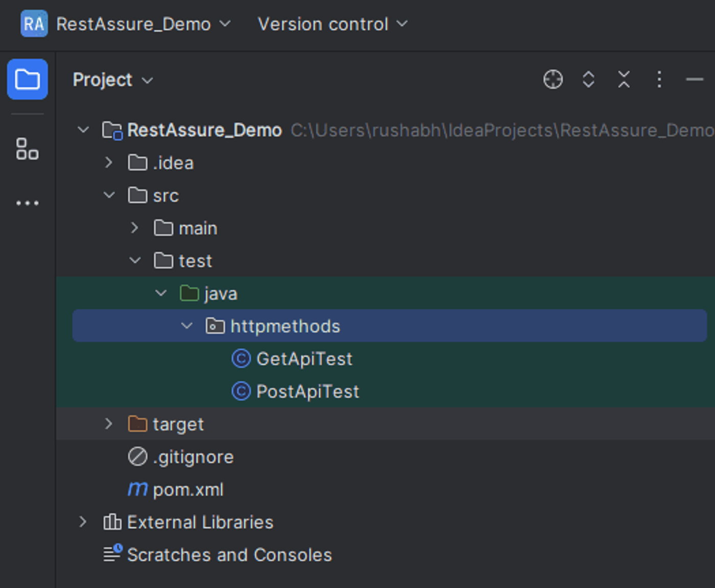Select the .idea folder label
This screenshot has height=588, width=715.
pyautogui.click(x=174, y=163)
